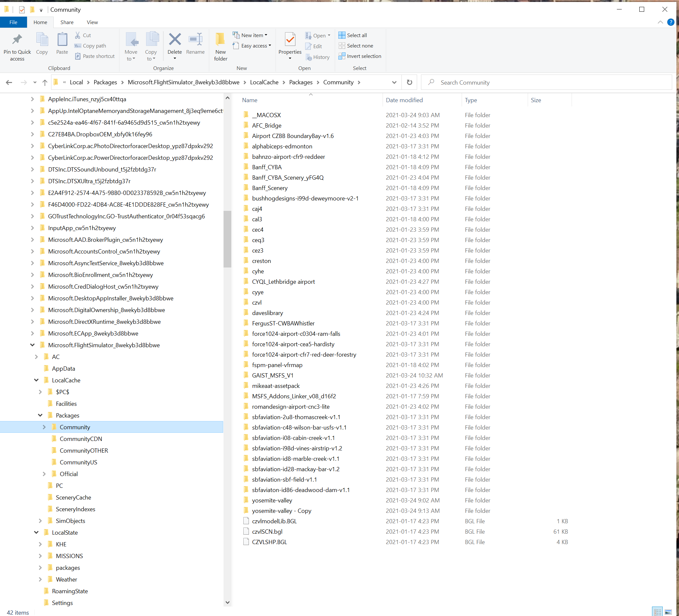Screen dimensions: 679x616
Task: Switch to large icons view in status bar
Action: point(668,612)
